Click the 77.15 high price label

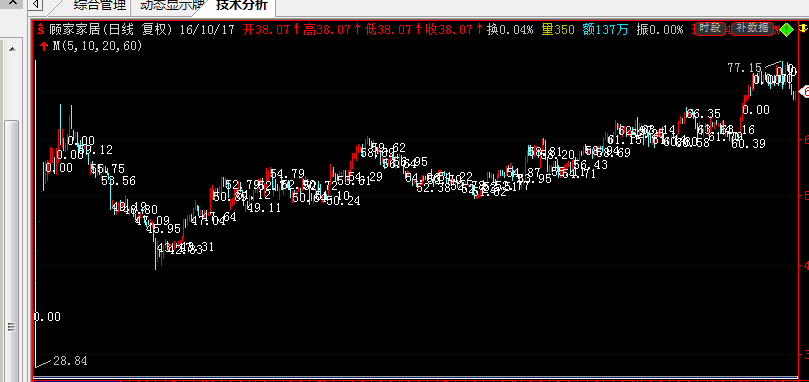pos(744,68)
